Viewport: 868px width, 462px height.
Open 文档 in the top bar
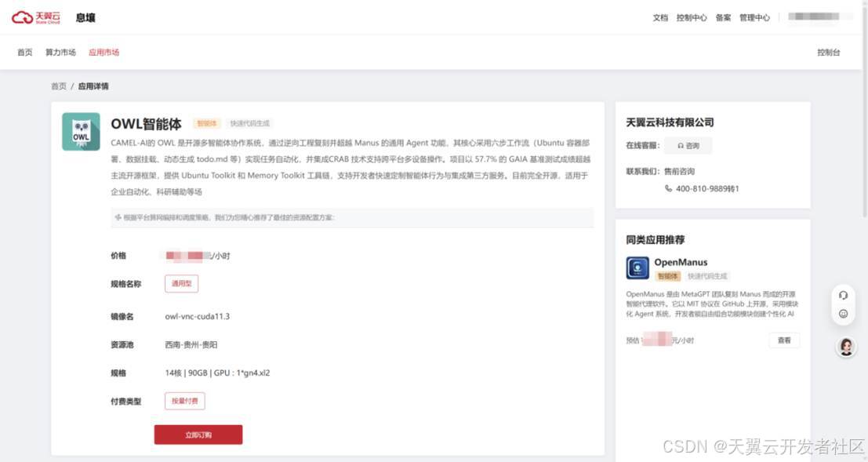(660, 17)
